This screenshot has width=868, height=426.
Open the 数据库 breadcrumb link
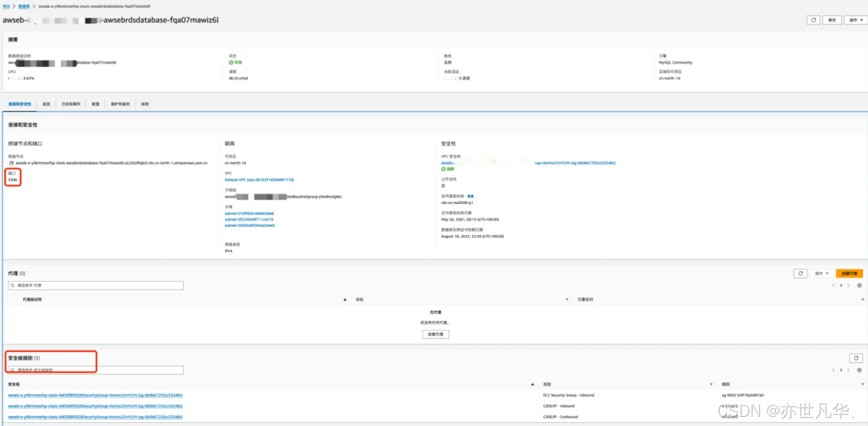tap(24, 6)
